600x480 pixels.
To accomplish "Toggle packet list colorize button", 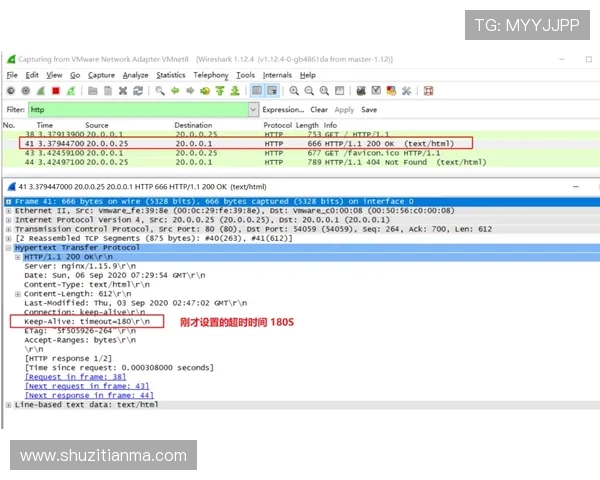I will (257, 91).
